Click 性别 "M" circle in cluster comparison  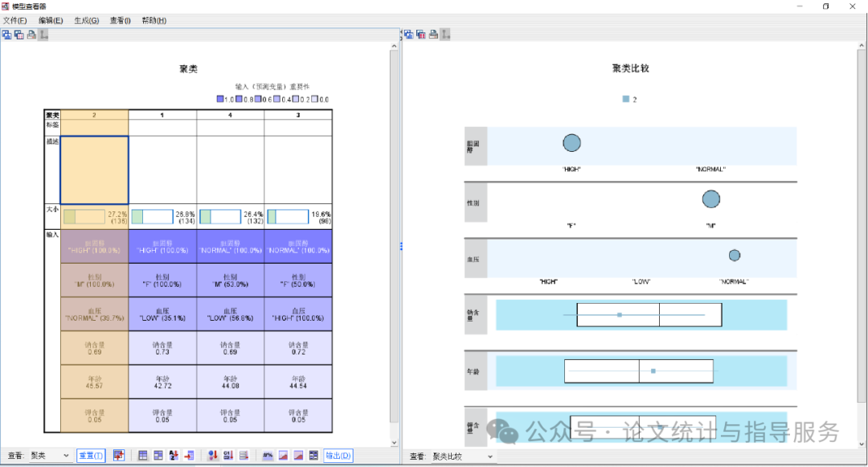pos(710,199)
